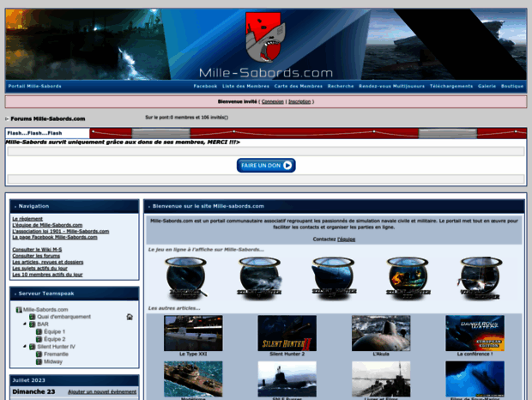Image resolution: width=532 pixels, height=400 pixels.
Task: Open the porthole game icon showing fiery explosion
Action: coord(408,277)
